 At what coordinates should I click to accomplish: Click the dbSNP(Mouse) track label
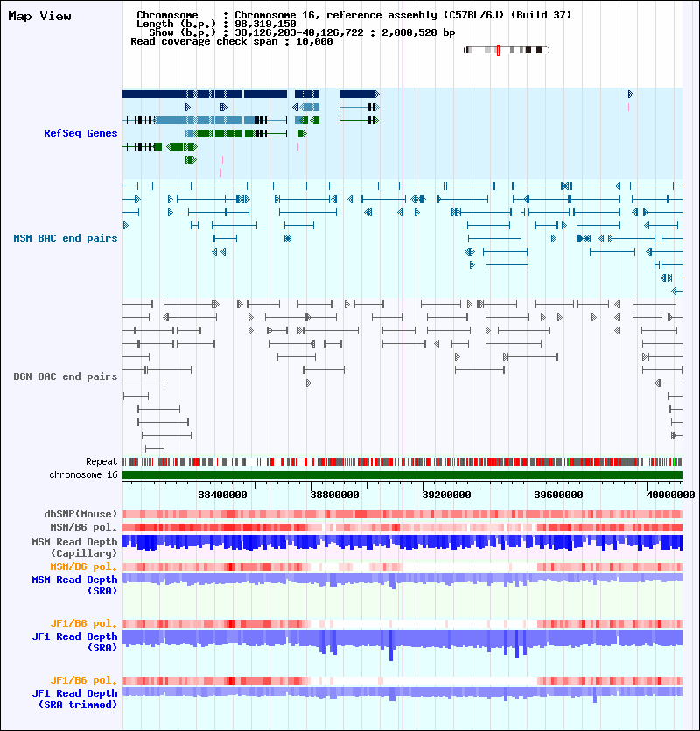[80, 514]
